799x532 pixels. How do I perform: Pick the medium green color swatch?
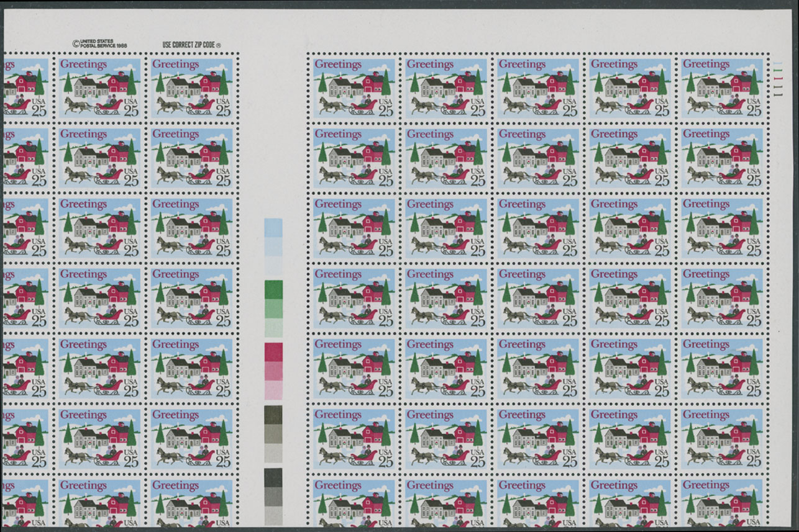click(x=273, y=309)
